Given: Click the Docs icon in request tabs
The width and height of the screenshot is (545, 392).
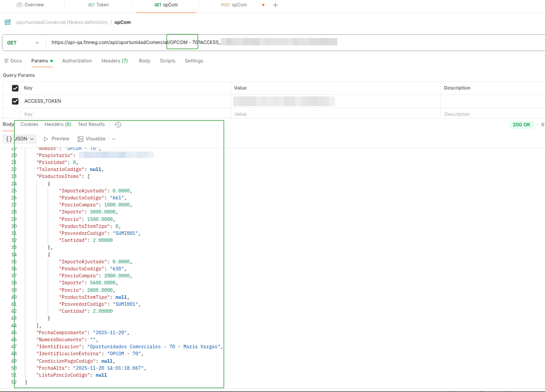Looking at the screenshot, I should [6, 61].
